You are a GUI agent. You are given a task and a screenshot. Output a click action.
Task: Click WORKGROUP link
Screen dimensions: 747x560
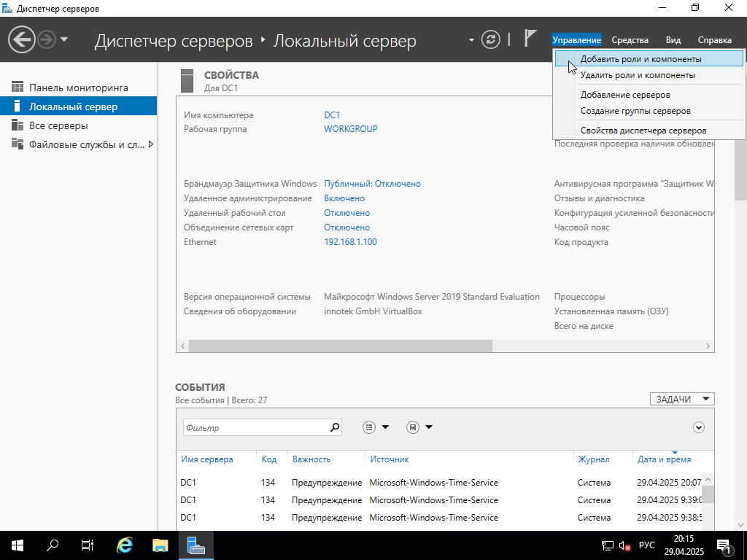[x=351, y=128]
